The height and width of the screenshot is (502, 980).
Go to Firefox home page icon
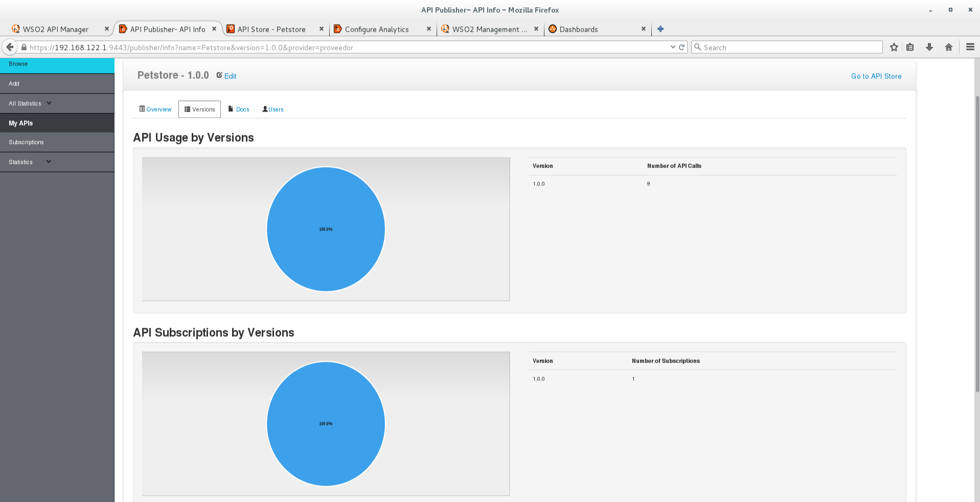point(948,47)
